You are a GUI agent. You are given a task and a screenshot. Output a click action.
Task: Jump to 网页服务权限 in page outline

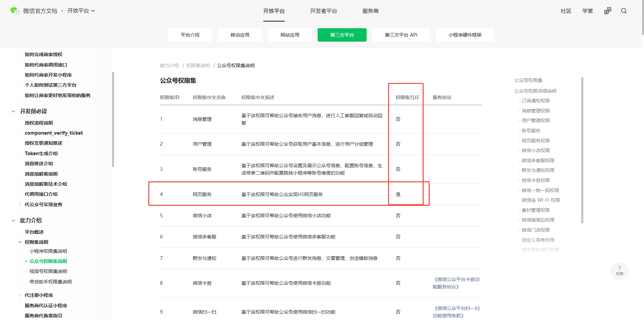click(536, 141)
